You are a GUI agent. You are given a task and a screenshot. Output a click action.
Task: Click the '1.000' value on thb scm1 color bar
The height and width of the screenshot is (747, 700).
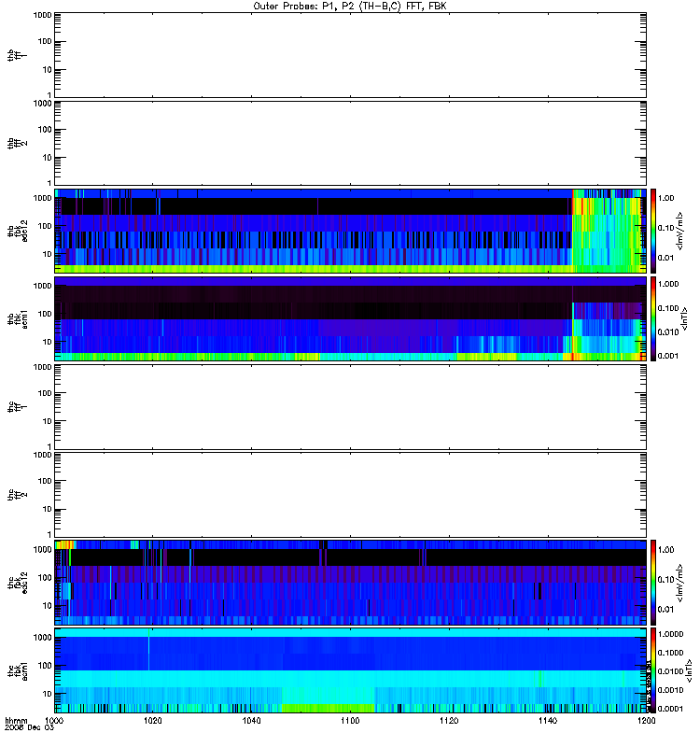point(668,284)
